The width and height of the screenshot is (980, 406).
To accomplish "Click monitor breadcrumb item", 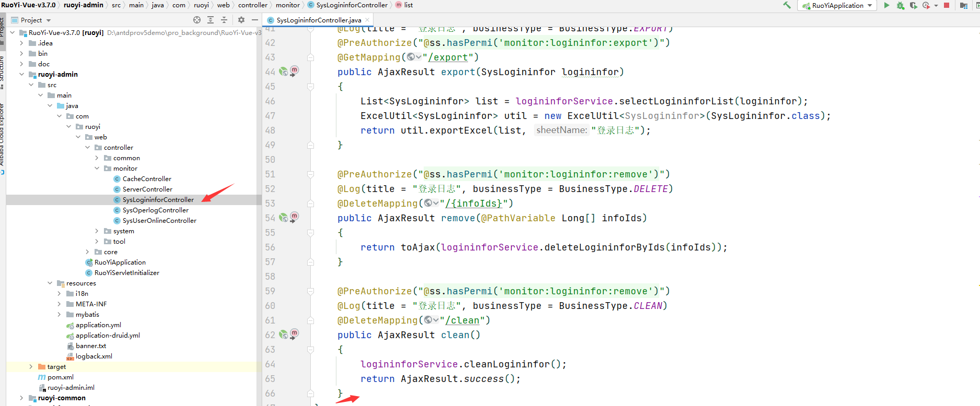I will 288,5.
